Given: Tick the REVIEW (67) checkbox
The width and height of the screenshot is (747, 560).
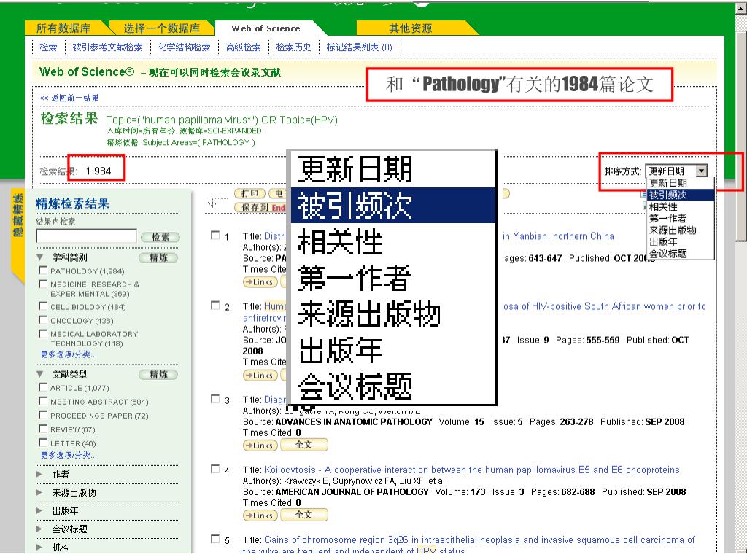Looking at the screenshot, I should click(x=43, y=429).
